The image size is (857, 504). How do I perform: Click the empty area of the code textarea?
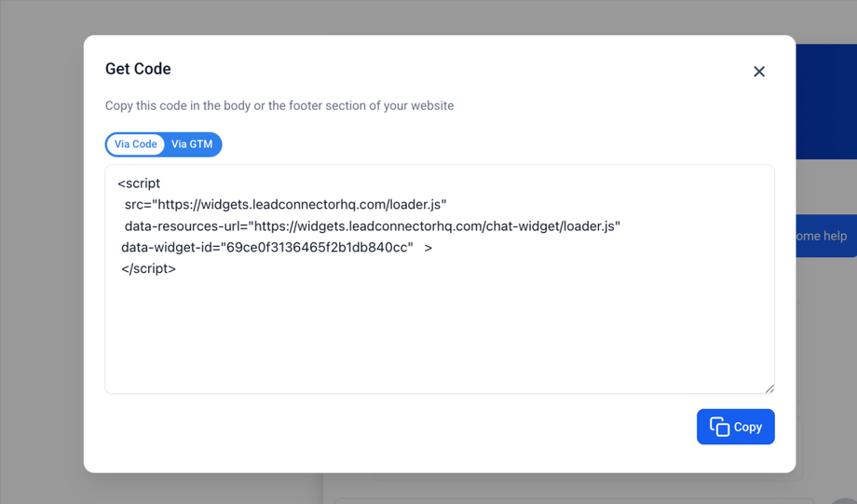point(438,335)
